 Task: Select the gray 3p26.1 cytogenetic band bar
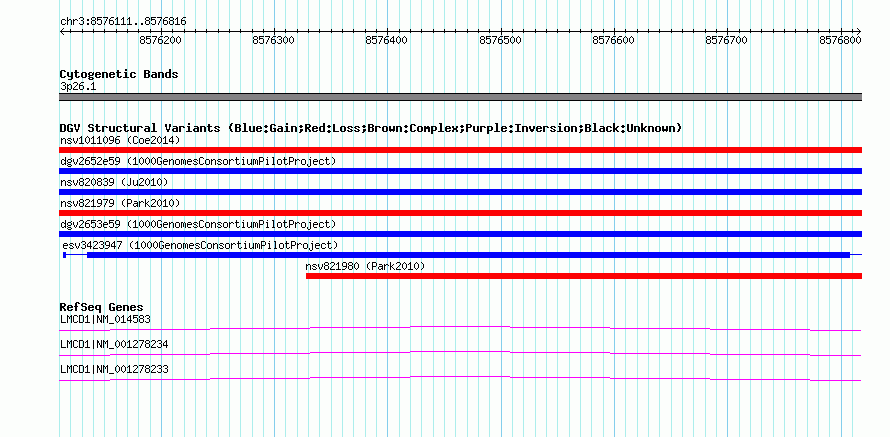(x=460, y=97)
